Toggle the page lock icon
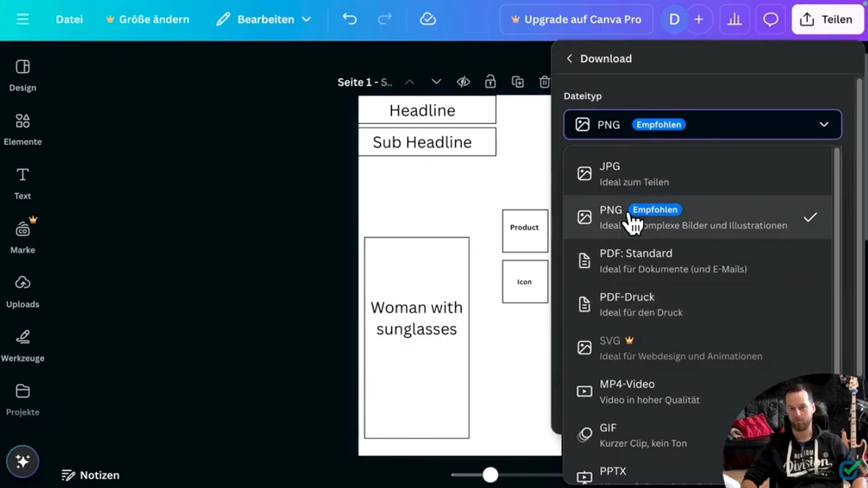 coord(490,82)
